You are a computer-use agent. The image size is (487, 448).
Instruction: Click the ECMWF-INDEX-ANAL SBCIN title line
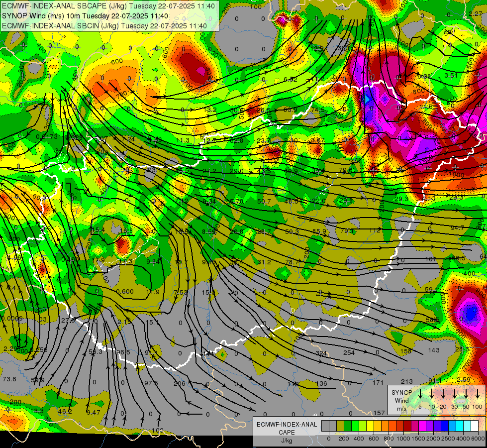104,26
